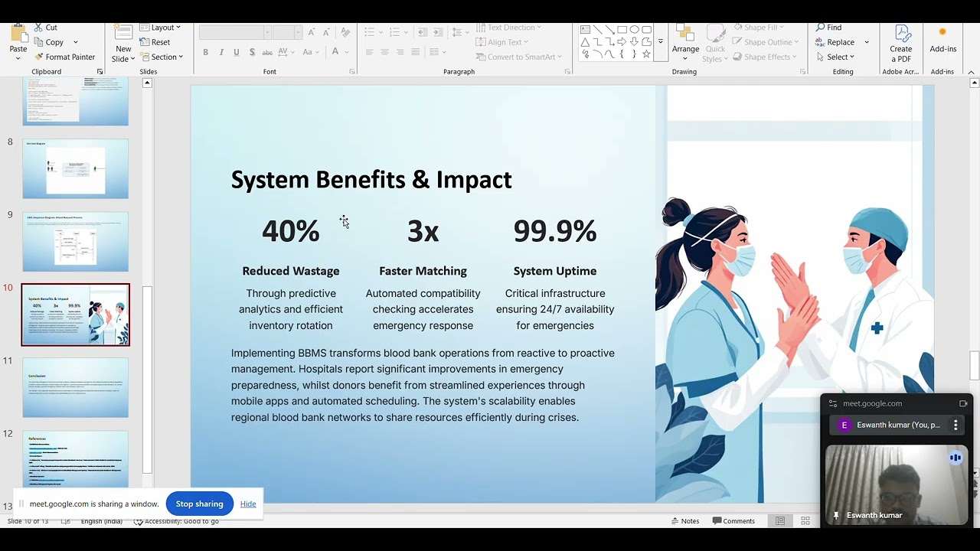
Task: Toggle Strikethrough formatting
Action: pyautogui.click(x=267, y=52)
